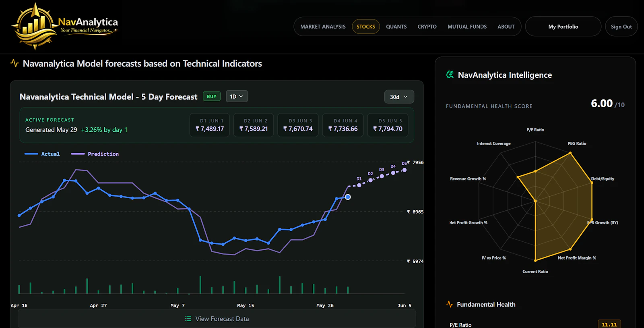This screenshot has height=328, width=644.
Task: Click the IV vs Price % radar label
Action: 493,258
